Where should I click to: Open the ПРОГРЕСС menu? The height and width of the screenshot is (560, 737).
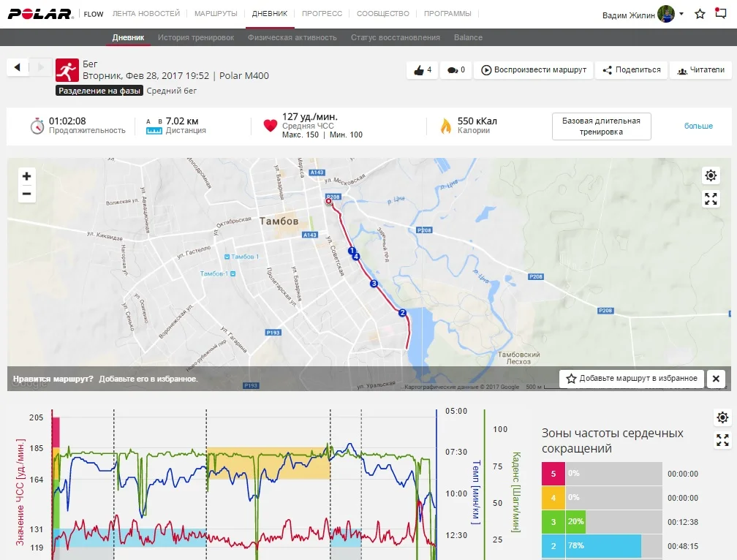pos(322,13)
